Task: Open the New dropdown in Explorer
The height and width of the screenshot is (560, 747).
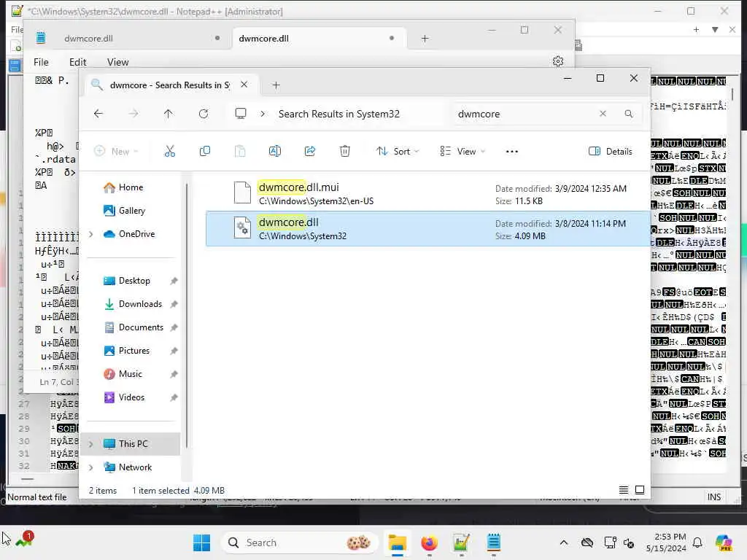Action: [116, 152]
